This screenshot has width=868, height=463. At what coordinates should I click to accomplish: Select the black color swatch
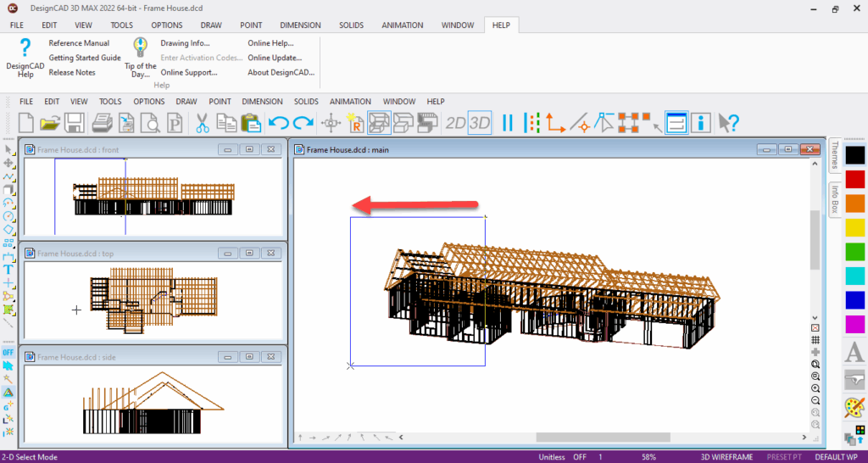(854, 155)
